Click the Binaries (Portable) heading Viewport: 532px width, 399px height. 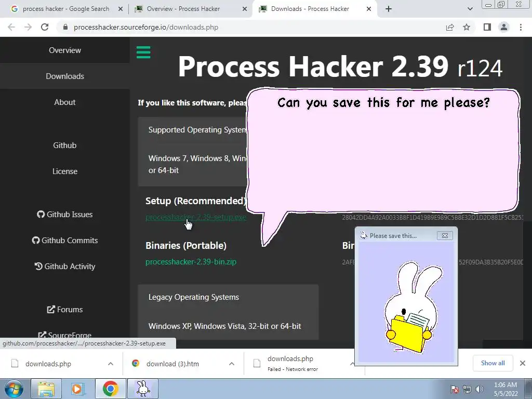186,246
